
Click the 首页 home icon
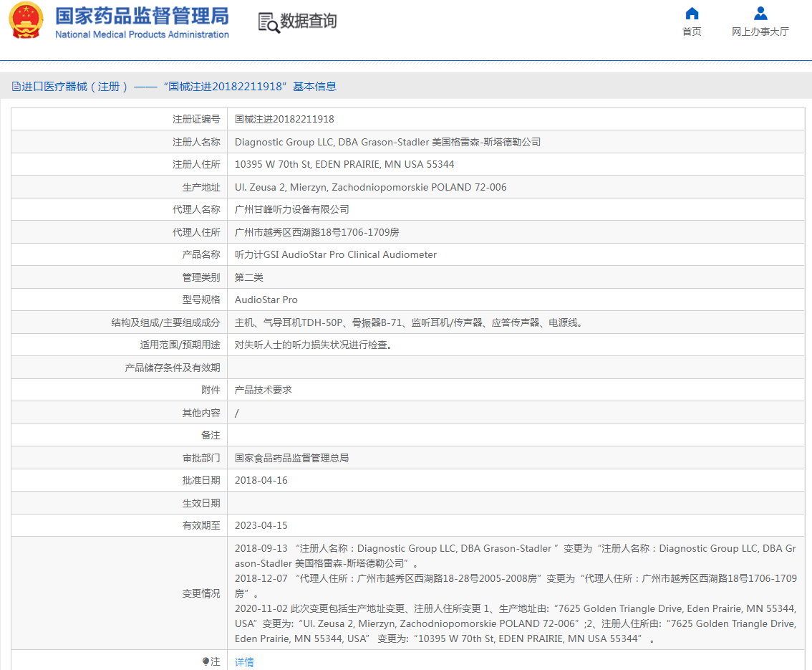click(691, 13)
